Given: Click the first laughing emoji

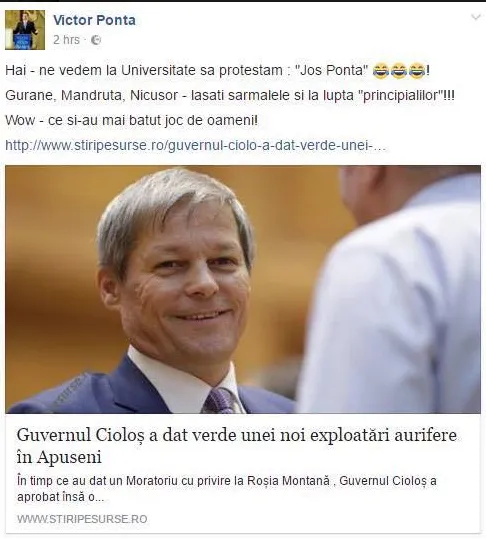Looking at the screenshot, I should tap(381, 71).
